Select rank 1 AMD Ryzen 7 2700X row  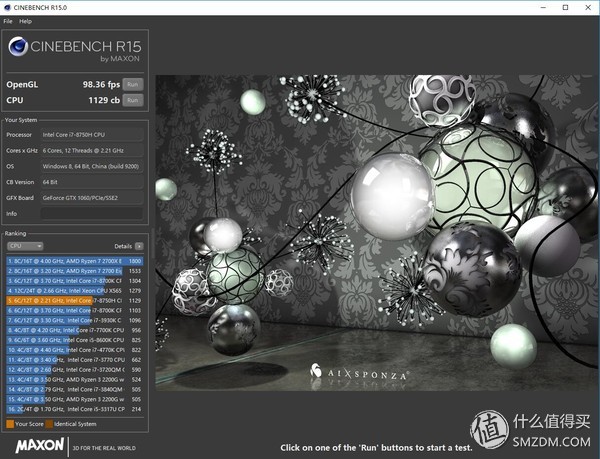click(75, 261)
